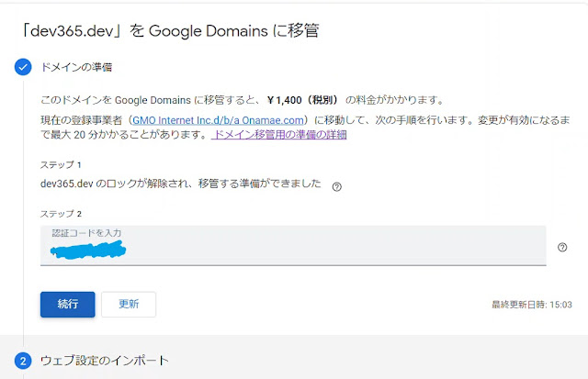Focus the 認証コードを入力 authorization code field

[x=293, y=245]
